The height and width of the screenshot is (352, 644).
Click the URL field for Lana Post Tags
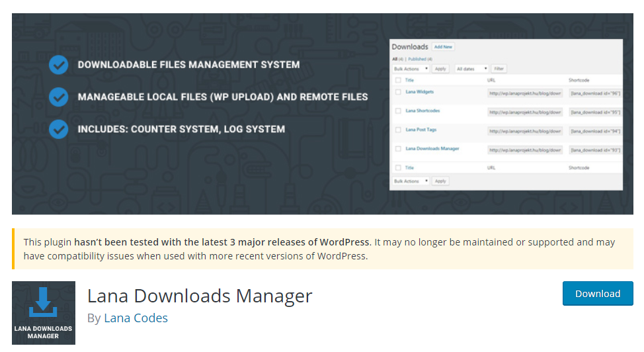coord(525,131)
